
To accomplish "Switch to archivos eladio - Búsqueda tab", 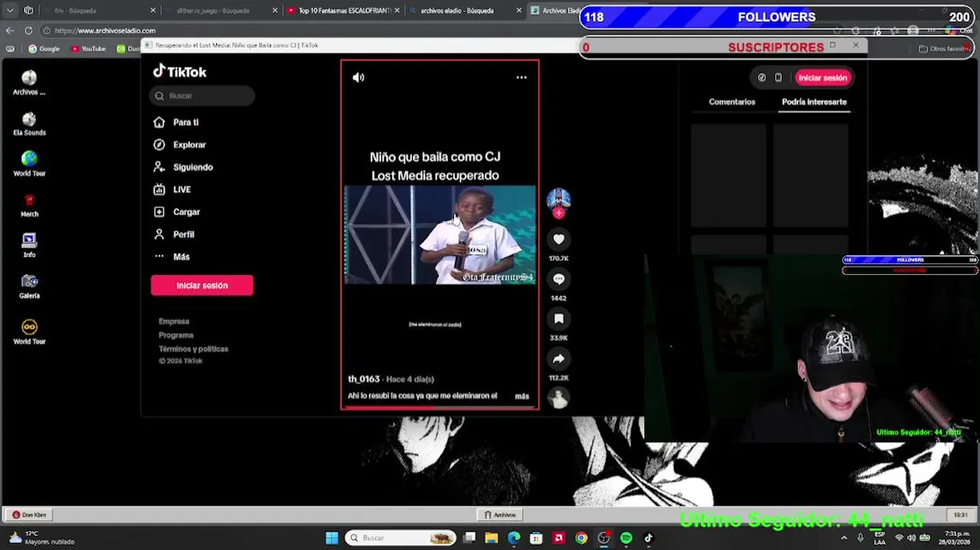I will [x=466, y=11].
